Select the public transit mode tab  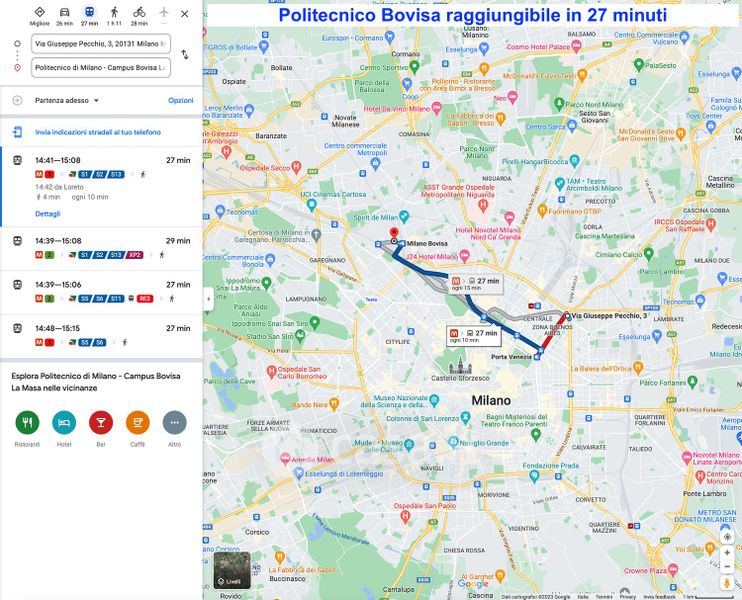click(89, 13)
